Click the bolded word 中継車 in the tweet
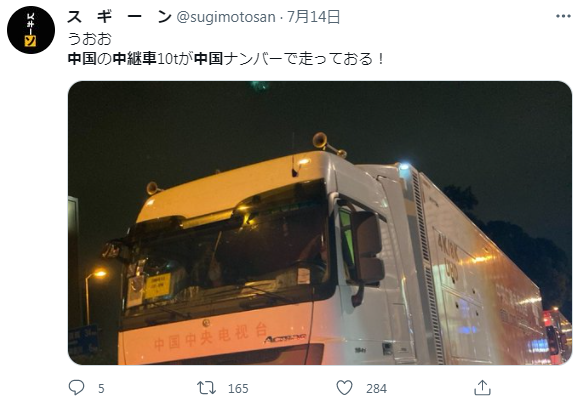Image resolution: width=583 pixels, height=407 pixels. (134, 59)
